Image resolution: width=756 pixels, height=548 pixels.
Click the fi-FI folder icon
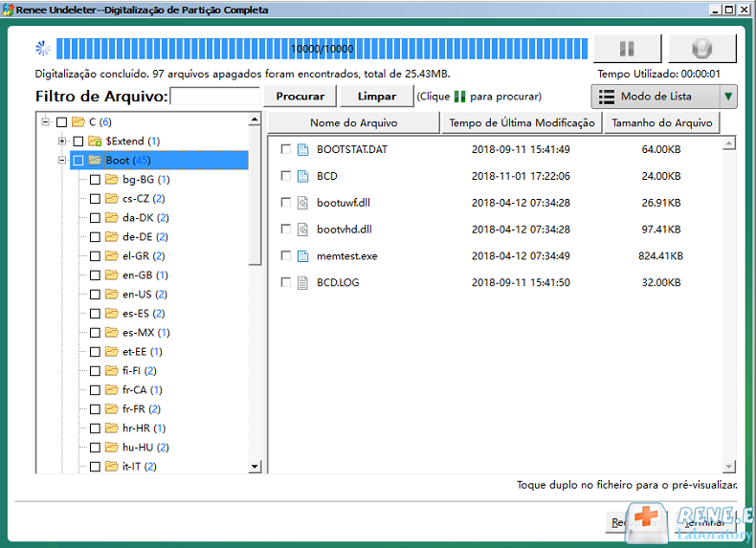[x=112, y=371]
